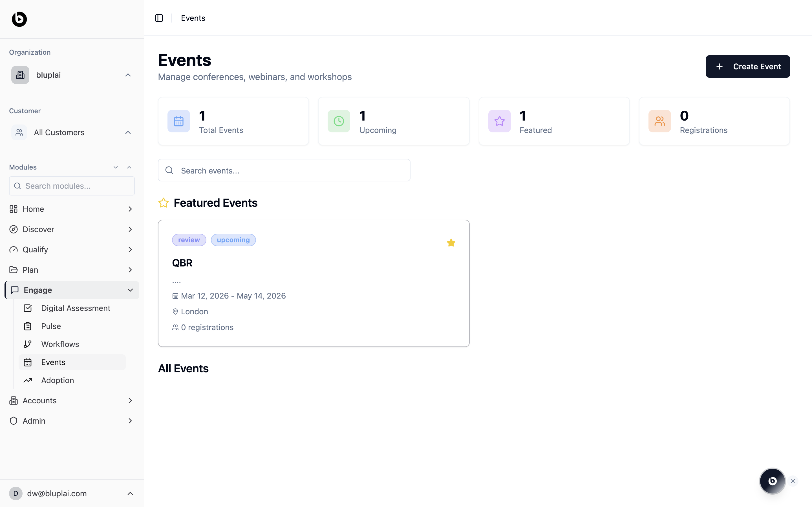Toggle the sidebar panel icon
The height and width of the screenshot is (507, 812).
tap(159, 18)
